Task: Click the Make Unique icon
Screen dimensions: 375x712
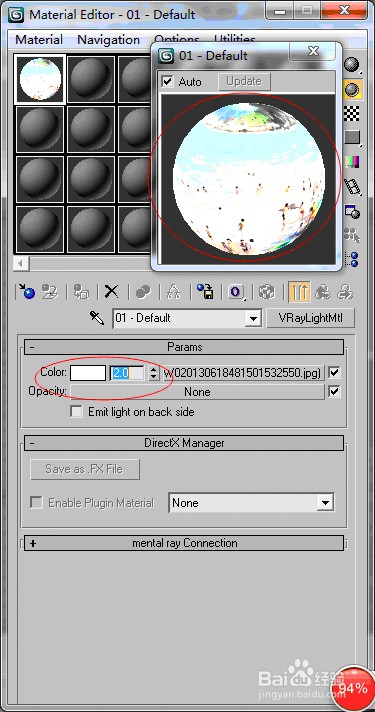Action: (173, 292)
